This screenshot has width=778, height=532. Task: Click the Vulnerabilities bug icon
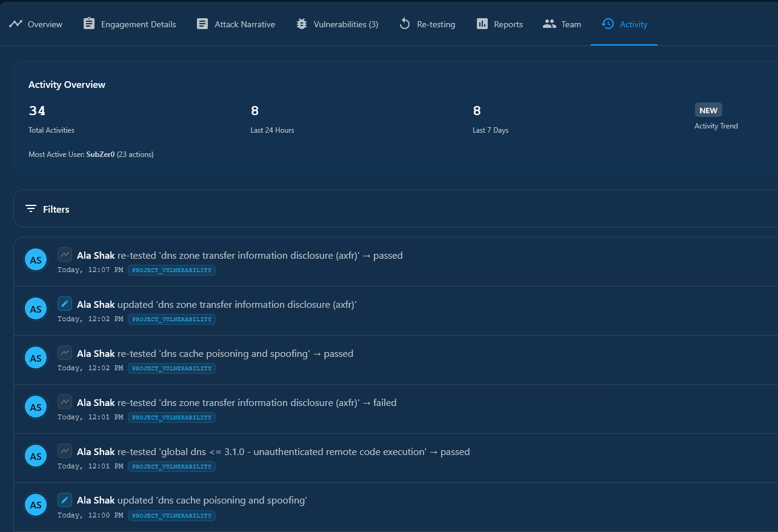302,24
